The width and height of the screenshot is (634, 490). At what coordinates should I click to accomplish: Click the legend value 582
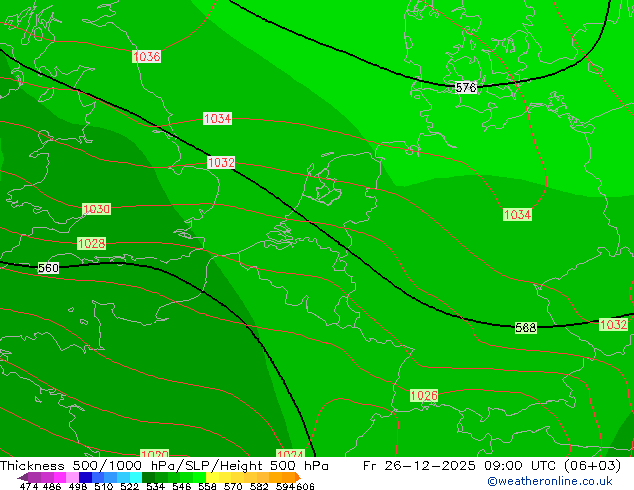259,486
